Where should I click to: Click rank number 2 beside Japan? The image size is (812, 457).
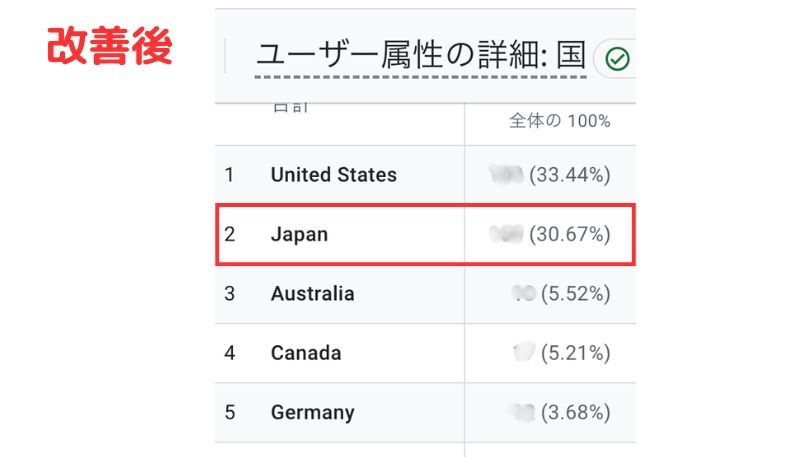229,234
